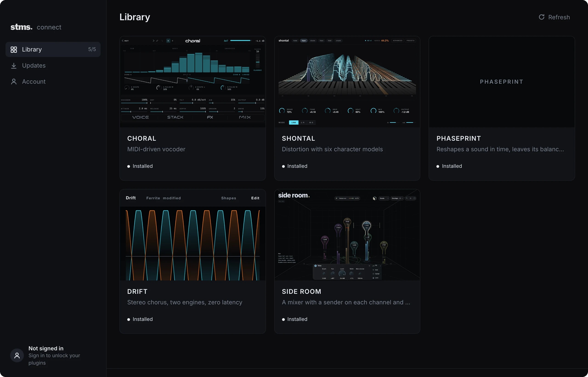Open the Drift plugin thumbnail
This screenshot has height=377, width=588.
192,235
